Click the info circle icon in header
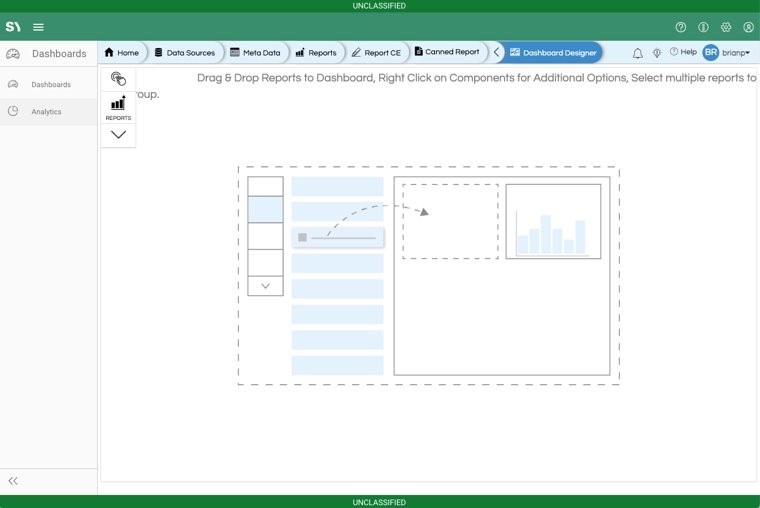Screen dimensions: 760x508 click(703, 27)
